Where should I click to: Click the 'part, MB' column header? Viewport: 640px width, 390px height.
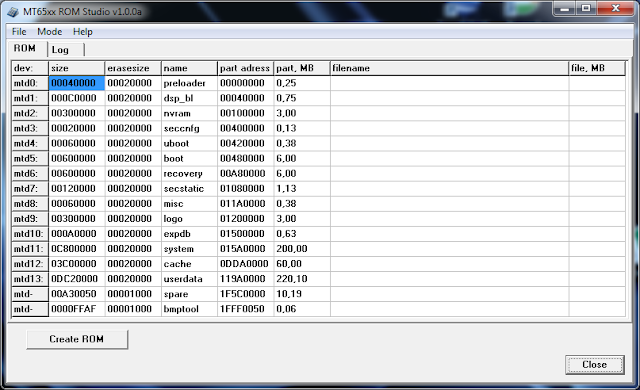tap(302, 68)
